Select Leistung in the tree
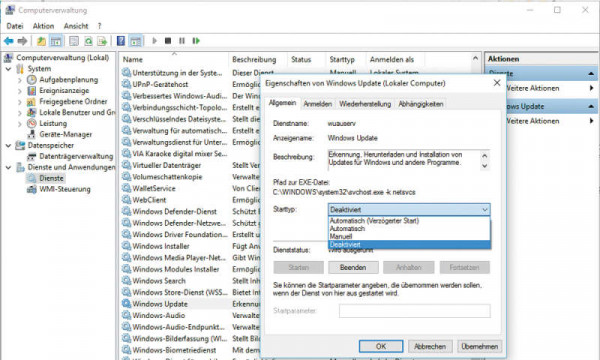The height and width of the screenshot is (360, 600). click(53, 123)
